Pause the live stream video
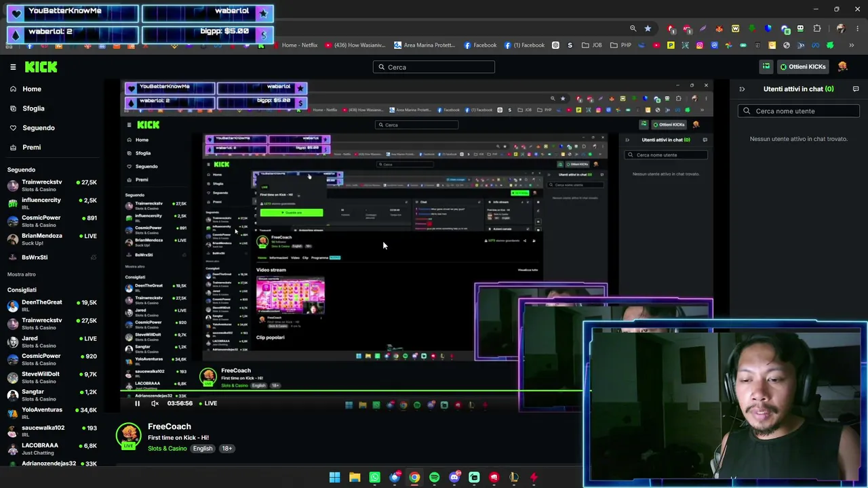 [x=137, y=403]
